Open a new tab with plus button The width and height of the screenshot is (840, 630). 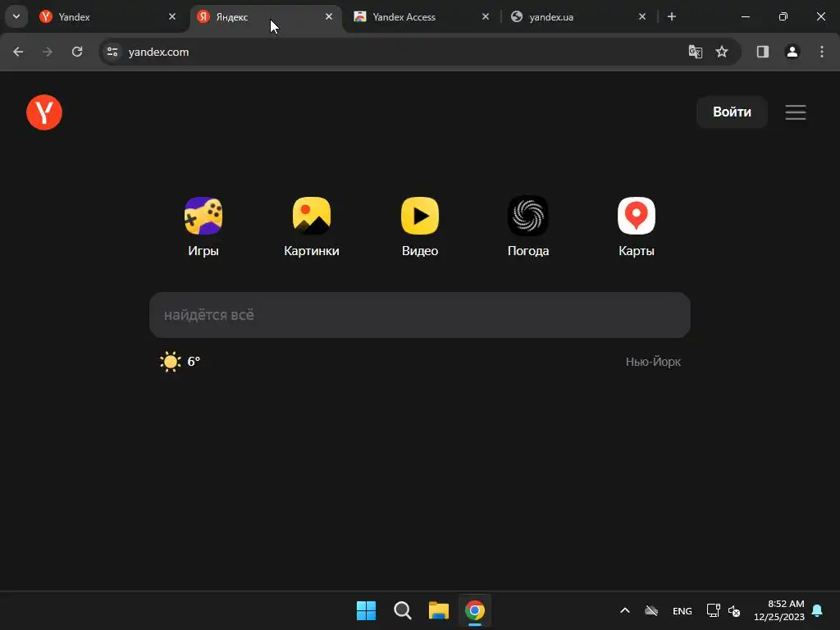pos(671,16)
